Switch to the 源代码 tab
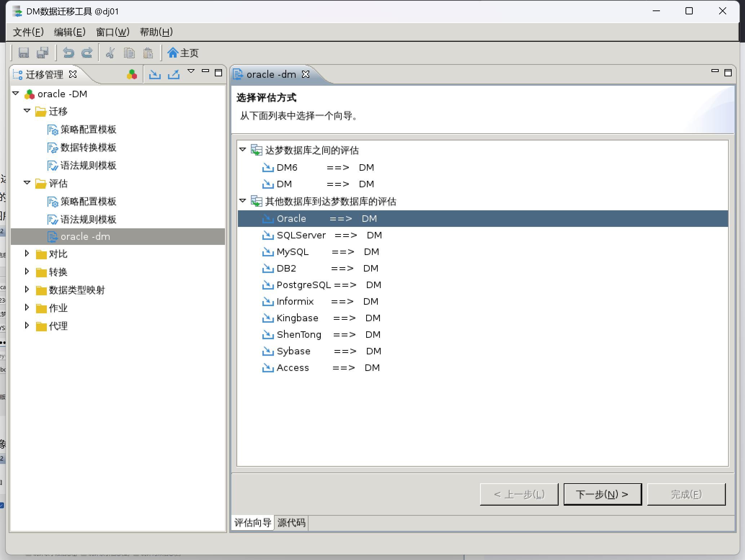Screen dimensions: 745x560 [291, 523]
